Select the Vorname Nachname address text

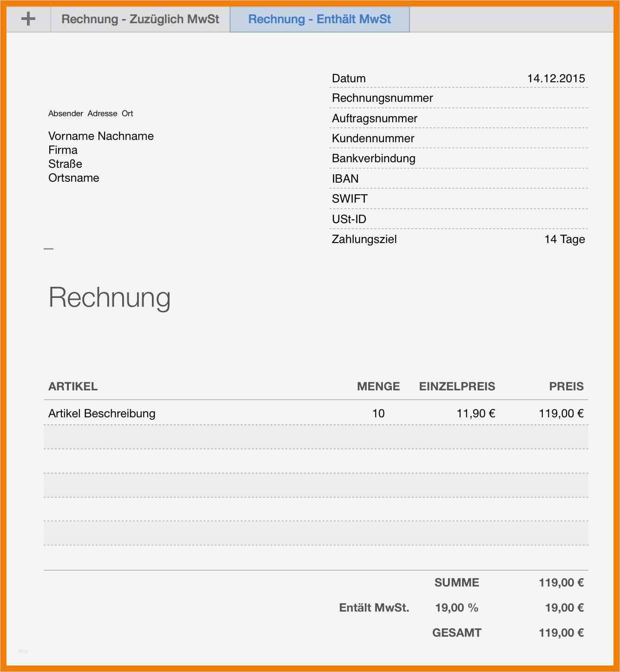101,136
